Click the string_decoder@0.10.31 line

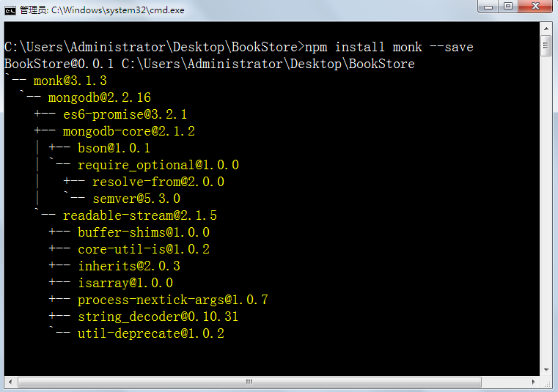coord(158,317)
